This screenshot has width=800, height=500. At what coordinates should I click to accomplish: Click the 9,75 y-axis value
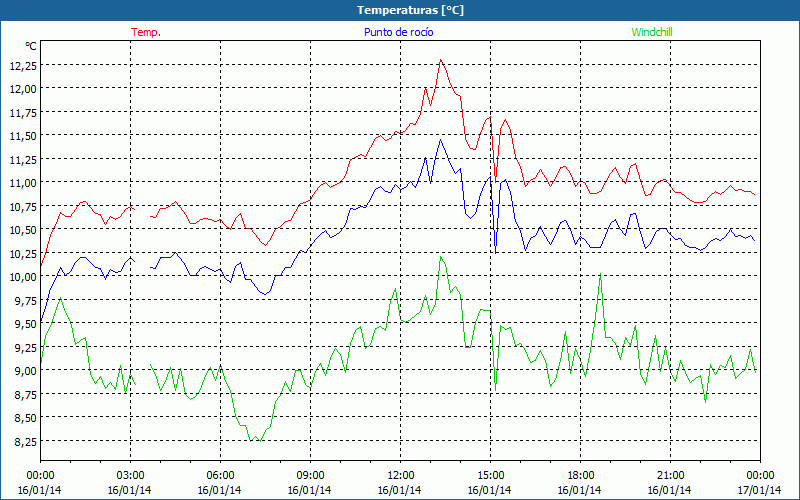(x=26, y=300)
